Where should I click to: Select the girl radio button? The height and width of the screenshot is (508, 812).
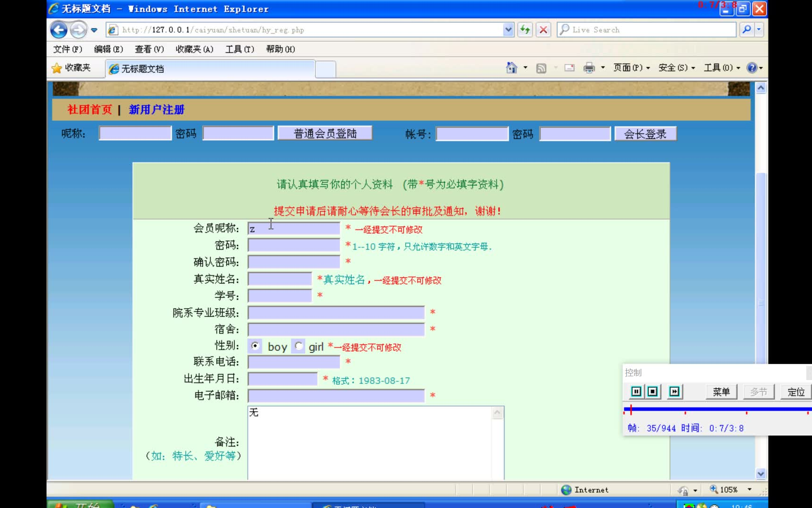299,346
